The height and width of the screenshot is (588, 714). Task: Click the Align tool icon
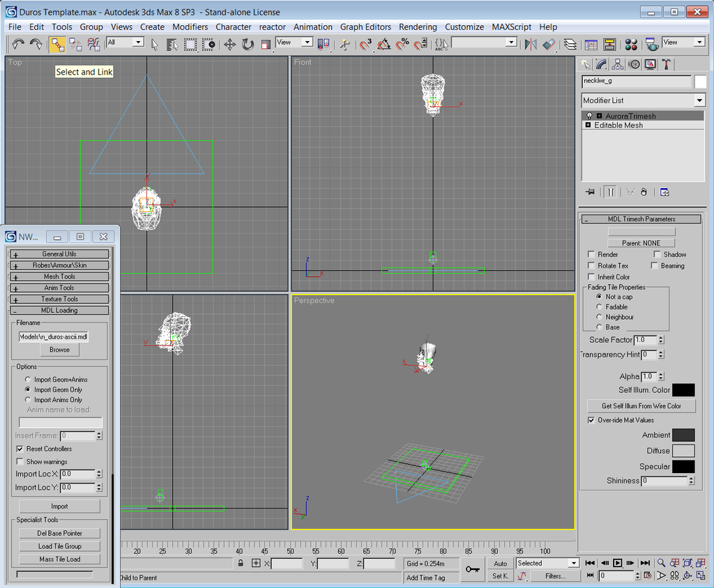[549, 44]
